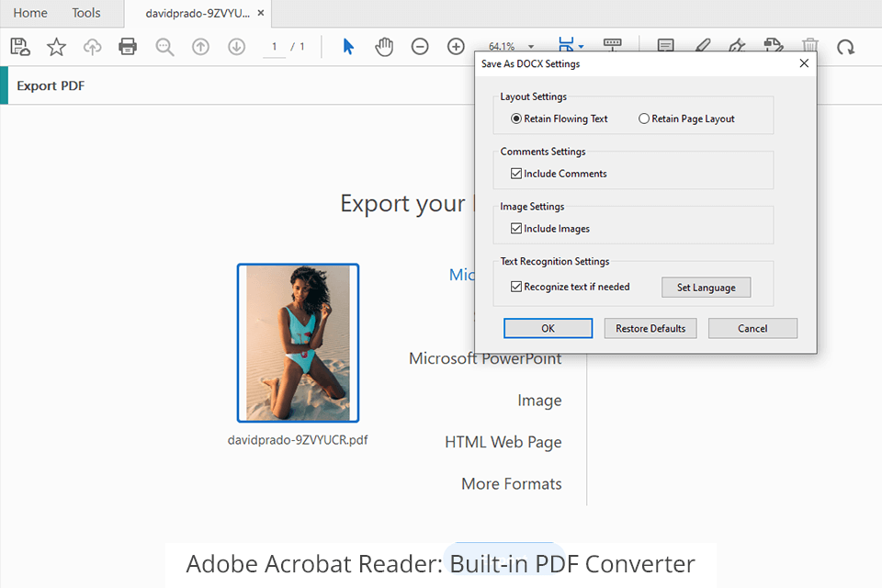882x588 pixels.
Task: Select the davidprado-9ZVYUCR.pdf thumbnail
Action: (298, 343)
